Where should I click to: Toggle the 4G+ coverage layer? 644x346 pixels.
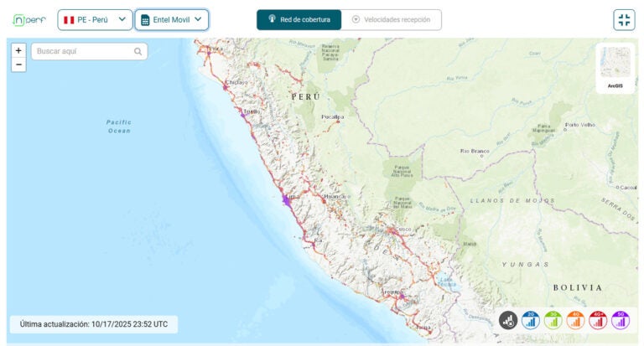tap(598, 319)
